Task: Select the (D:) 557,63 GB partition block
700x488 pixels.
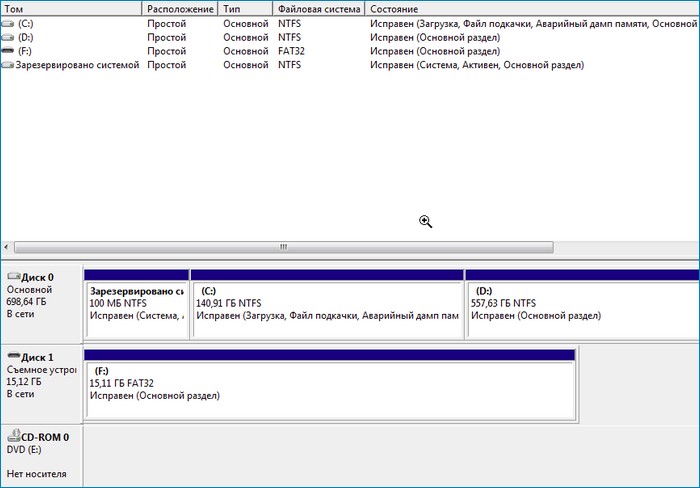Action: (582, 304)
